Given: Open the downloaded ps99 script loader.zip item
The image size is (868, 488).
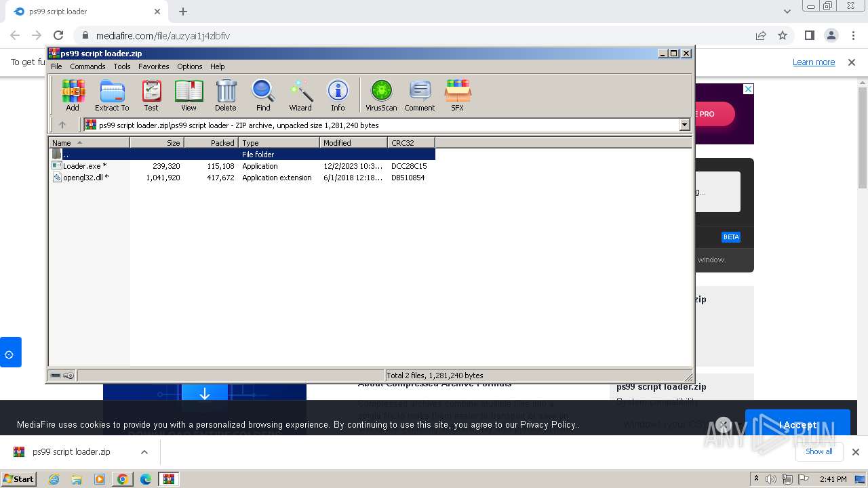Looking at the screenshot, I should 71,452.
